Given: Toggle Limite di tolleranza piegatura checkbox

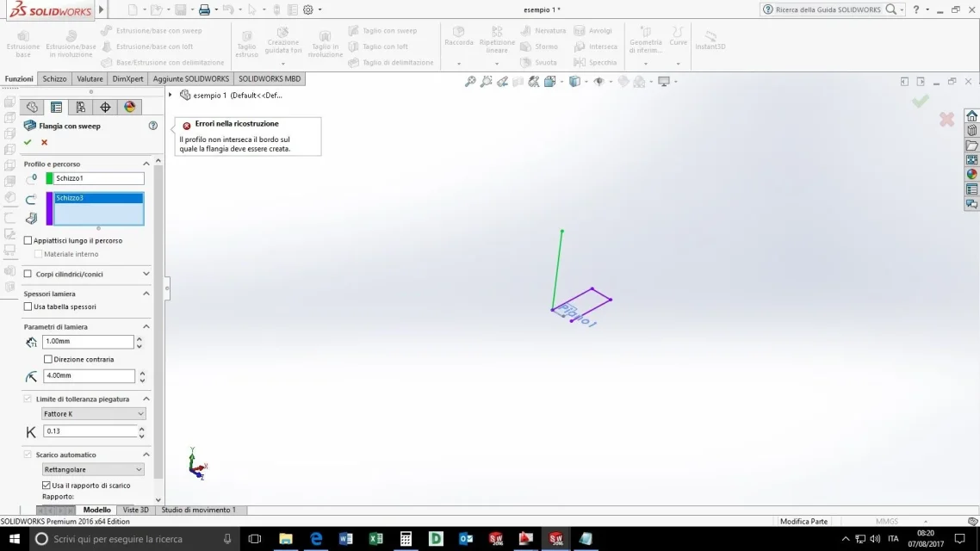Looking at the screenshot, I should [28, 399].
